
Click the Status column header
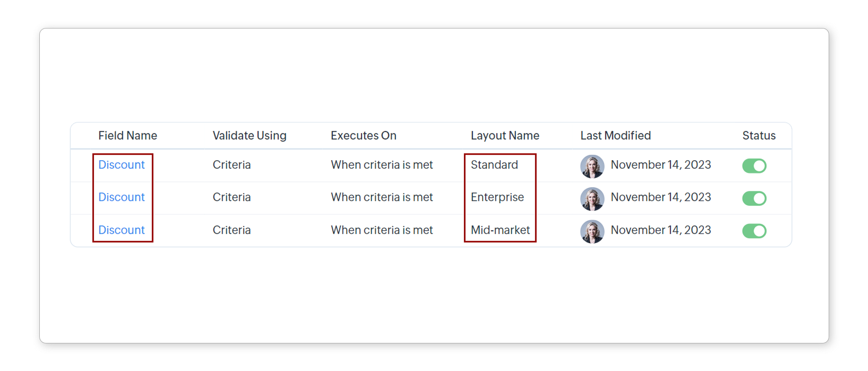(759, 136)
